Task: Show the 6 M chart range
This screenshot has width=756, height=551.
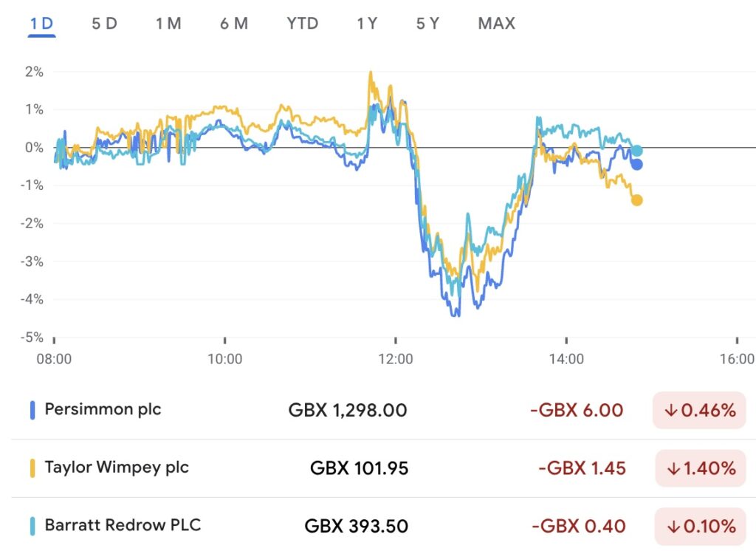Action: coord(234,24)
